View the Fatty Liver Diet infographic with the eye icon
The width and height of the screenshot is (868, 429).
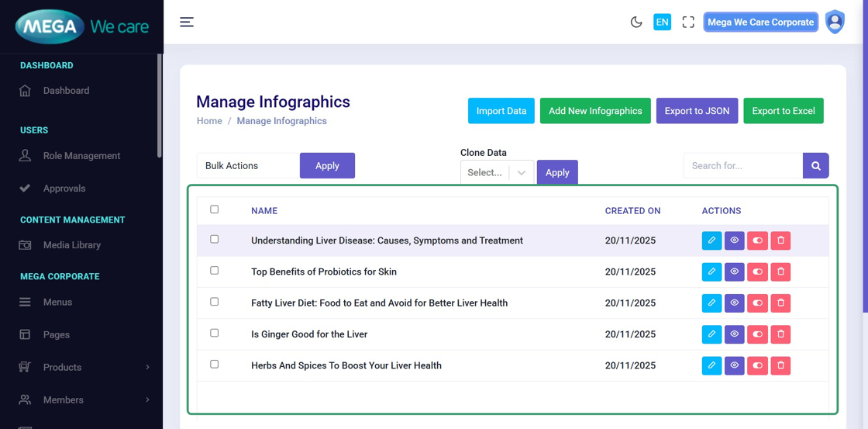735,303
